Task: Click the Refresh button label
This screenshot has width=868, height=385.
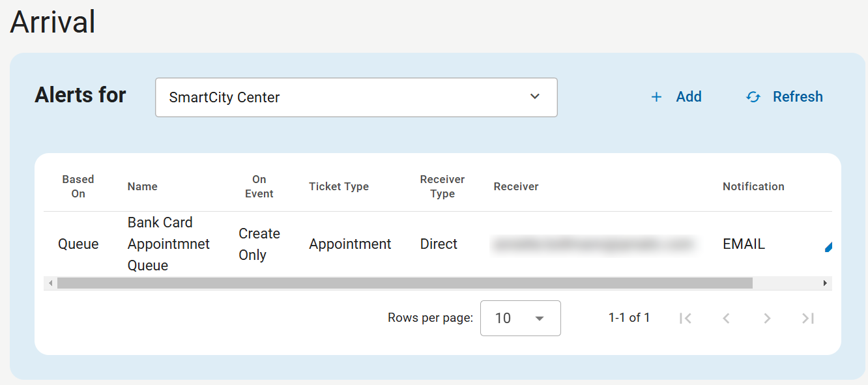Action: click(798, 97)
